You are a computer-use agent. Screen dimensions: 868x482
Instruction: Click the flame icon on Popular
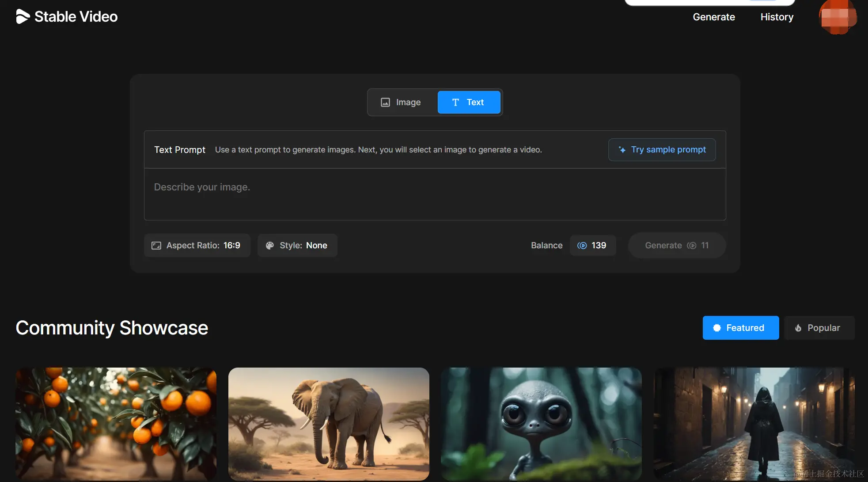(x=798, y=328)
